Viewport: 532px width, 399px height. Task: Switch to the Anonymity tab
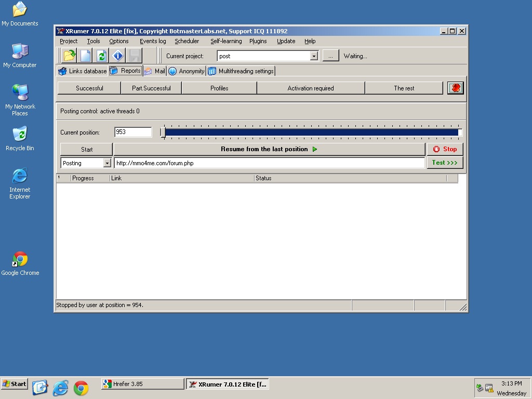point(187,71)
